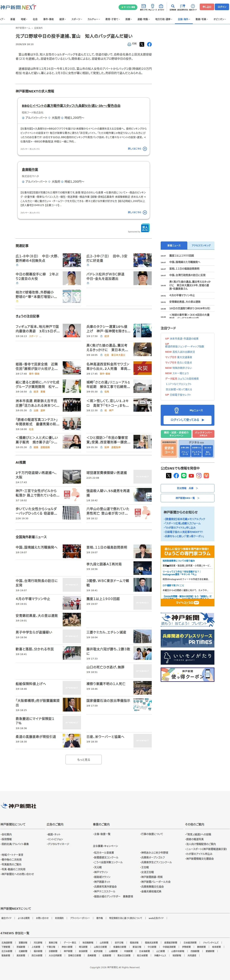Click ログインして使ってみる button

pyautogui.click(x=187, y=420)
